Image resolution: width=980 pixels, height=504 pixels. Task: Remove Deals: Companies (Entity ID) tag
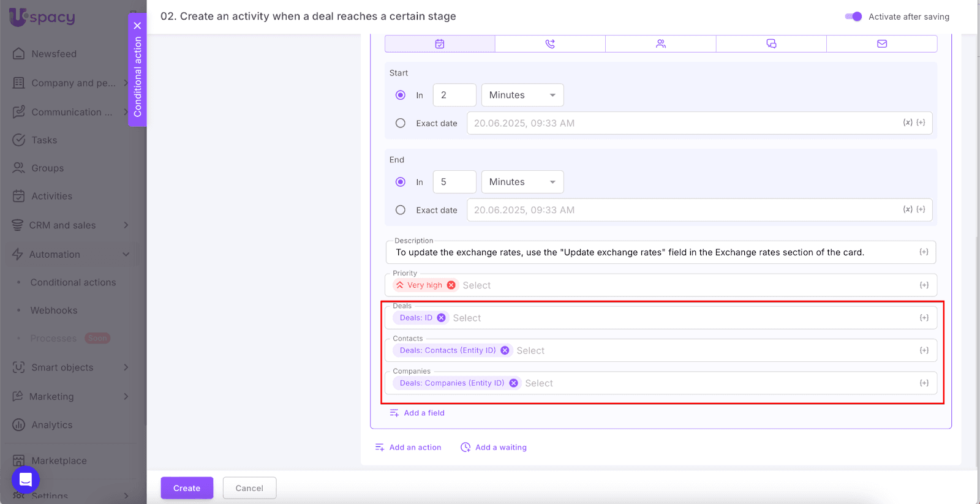point(513,383)
